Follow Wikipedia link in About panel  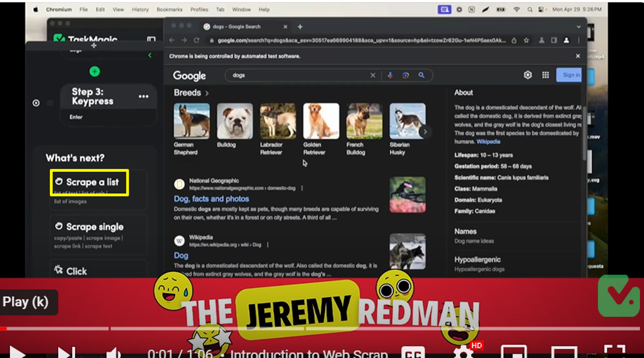pyautogui.click(x=488, y=142)
